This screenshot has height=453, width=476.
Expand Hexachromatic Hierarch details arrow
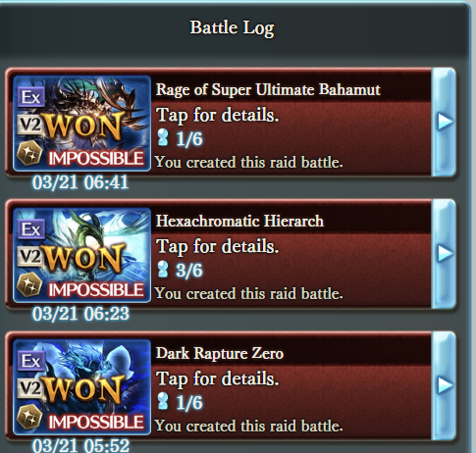point(444,254)
